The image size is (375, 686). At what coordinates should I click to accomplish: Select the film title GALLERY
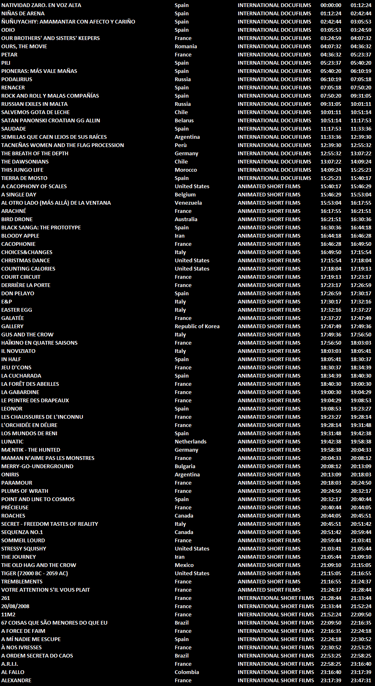point(12,326)
